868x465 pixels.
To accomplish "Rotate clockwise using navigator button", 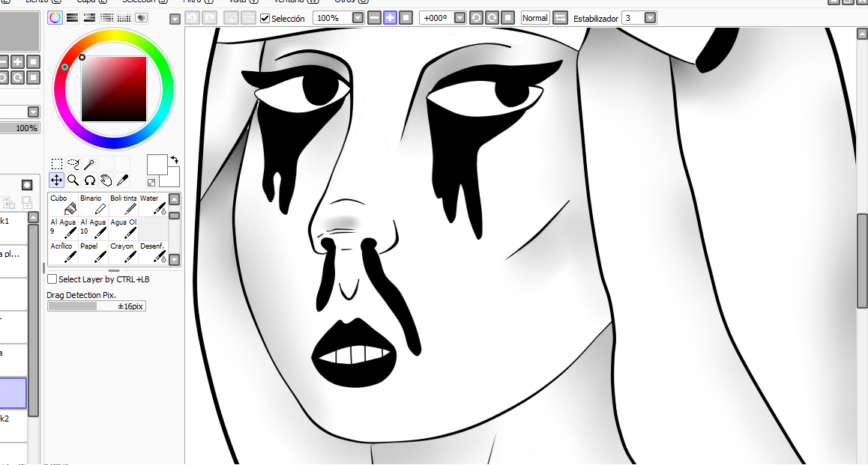I will point(18,77).
